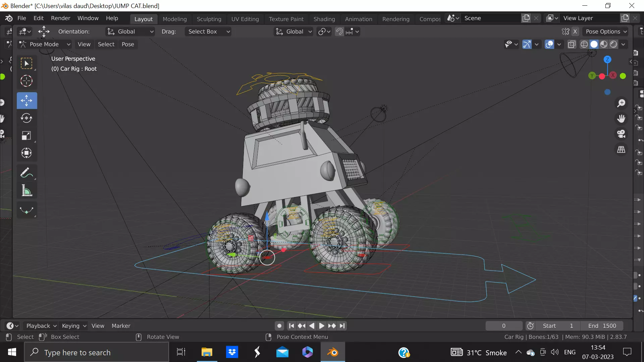Enable snapping magnet toggle
Viewport: 644px width, 362px height.
coord(339,32)
